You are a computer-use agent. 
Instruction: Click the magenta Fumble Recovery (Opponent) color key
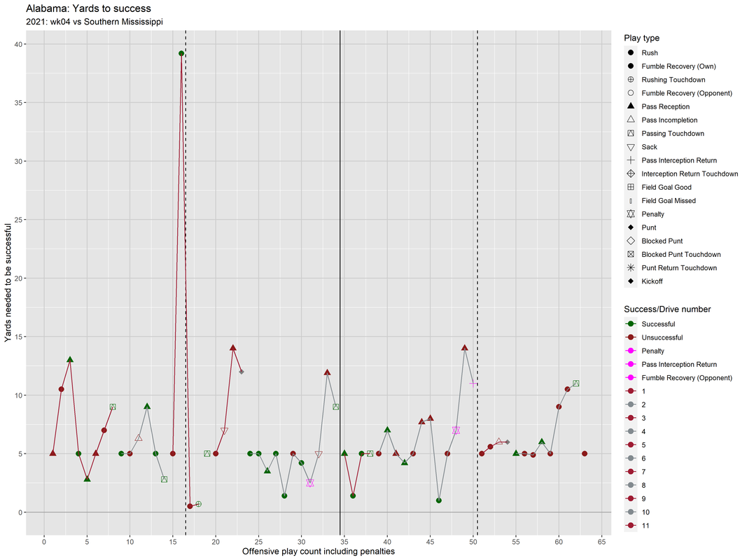coord(631,377)
